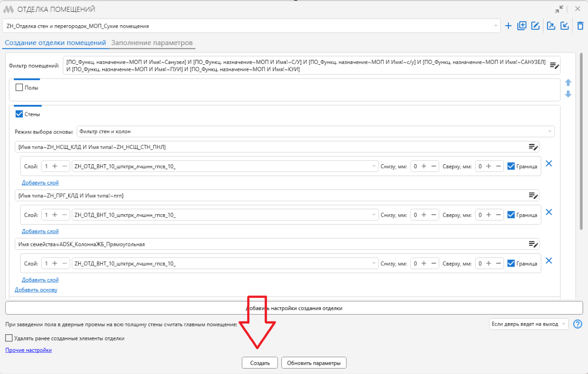Open the Прочие настройки link
Viewport: 588px width, 374px height.
click(29, 350)
